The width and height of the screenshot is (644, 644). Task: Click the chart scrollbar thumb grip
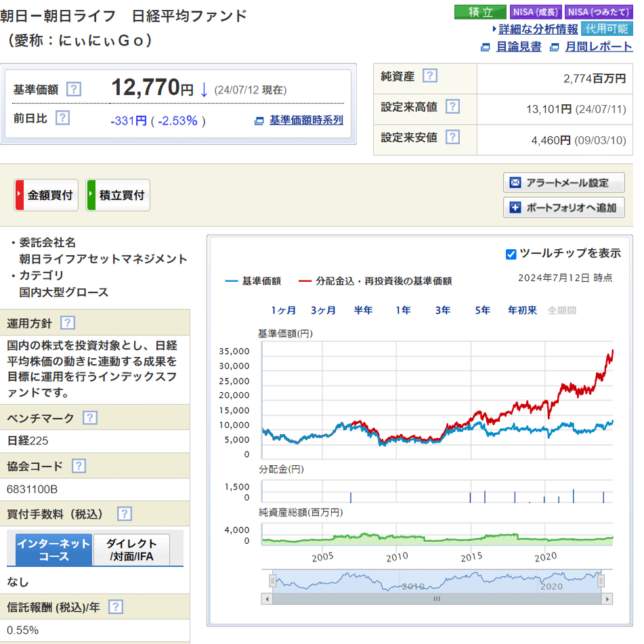click(x=437, y=599)
